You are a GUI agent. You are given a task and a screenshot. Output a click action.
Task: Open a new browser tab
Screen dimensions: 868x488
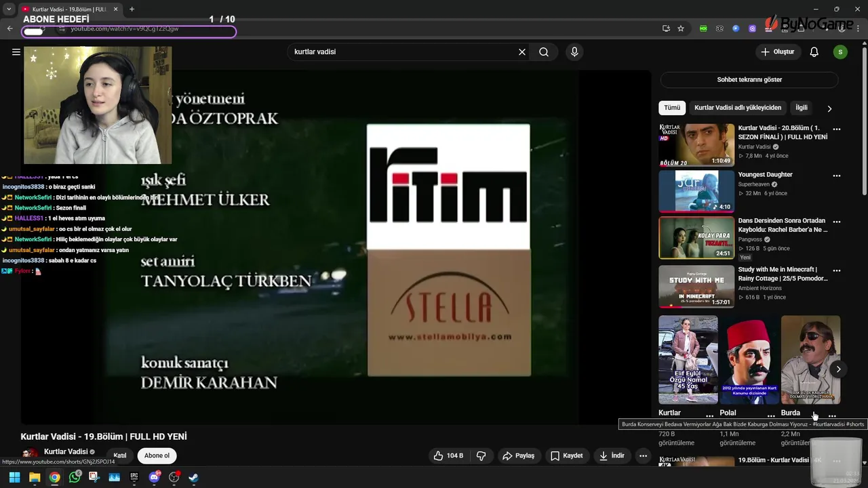(x=132, y=9)
